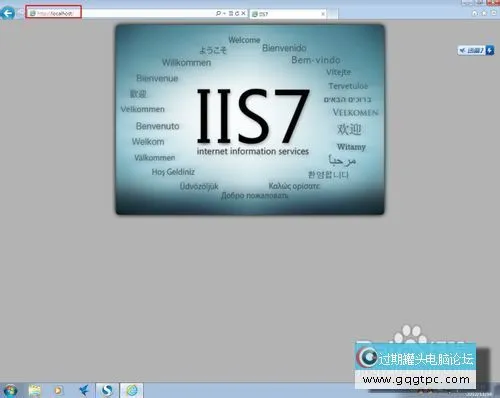
Task: Switch to Sogou browser taskbar icon
Action: coord(107,390)
